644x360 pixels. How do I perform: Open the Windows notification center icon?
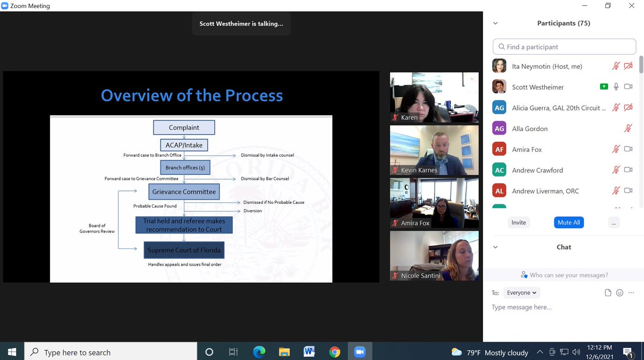pyautogui.click(x=628, y=352)
